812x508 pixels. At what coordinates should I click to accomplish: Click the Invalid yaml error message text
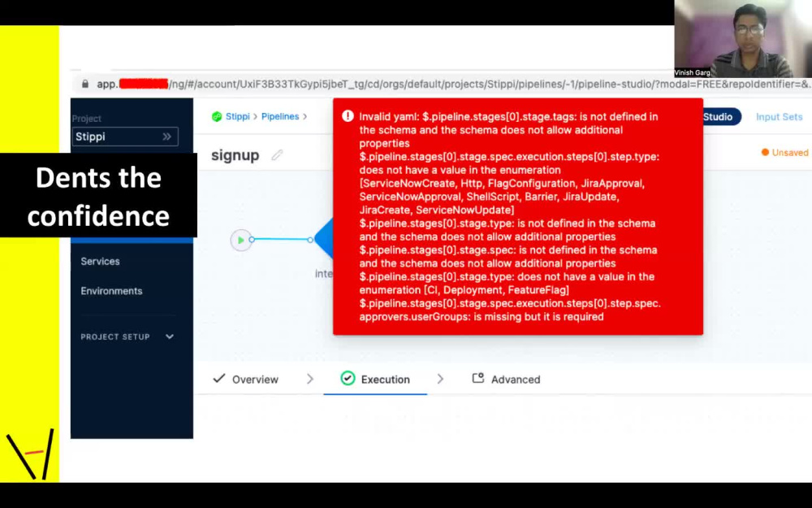[x=510, y=217]
